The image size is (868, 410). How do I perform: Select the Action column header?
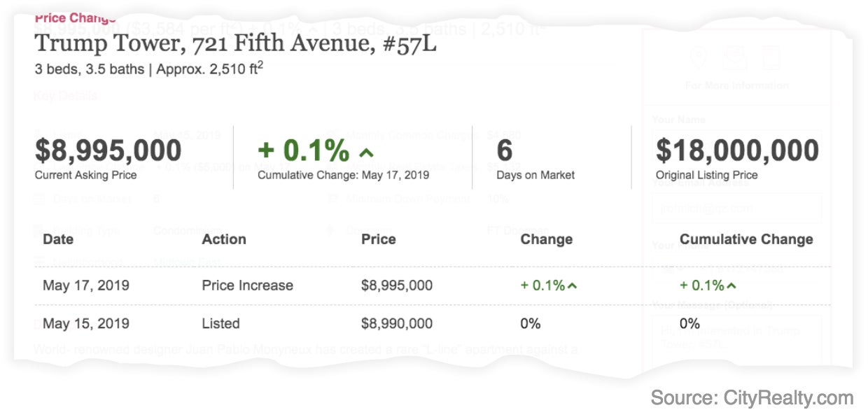[224, 239]
